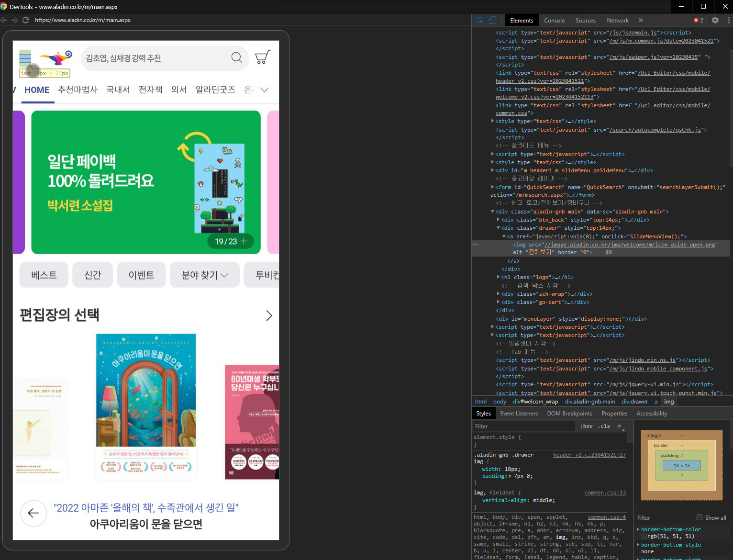Viewport: 733px width, 560px height.
Task: Click the red error count indicator
Action: (699, 20)
